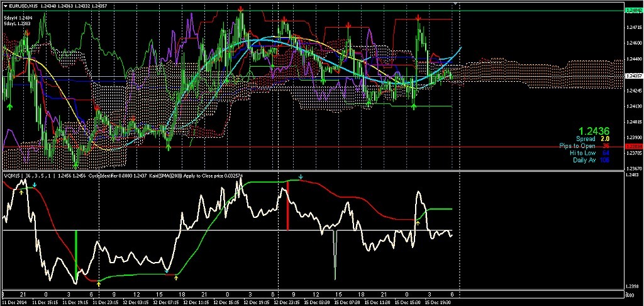Click the 1.2483 indicator scale value
Viewport: 644px width, 306px height.
[x=633, y=175]
